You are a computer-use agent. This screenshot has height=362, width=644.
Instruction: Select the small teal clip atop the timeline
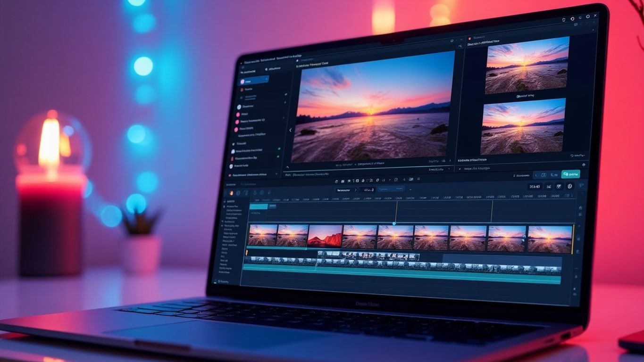[259, 206]
